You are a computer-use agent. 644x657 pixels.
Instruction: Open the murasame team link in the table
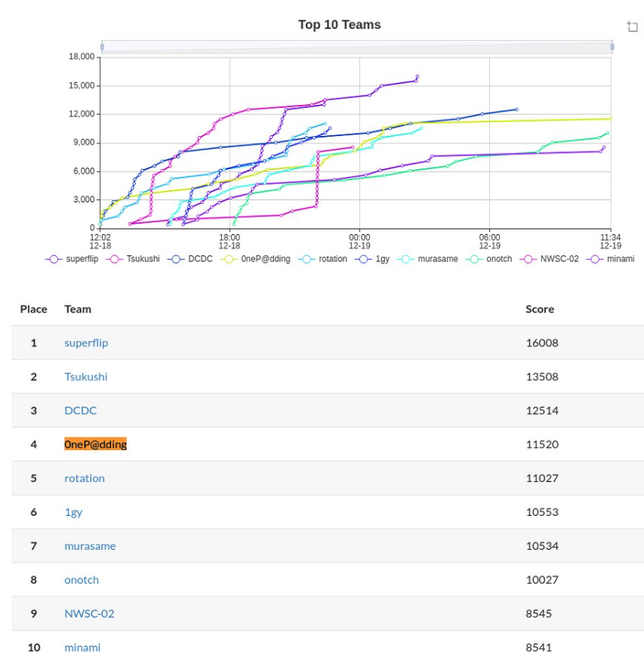(90, 546)
